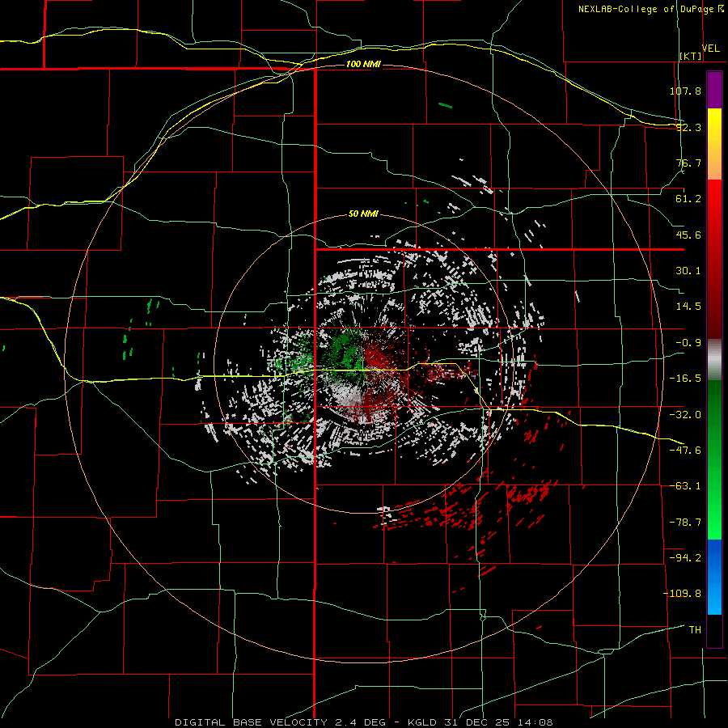
Task: Click the -32.0 velocity scale value
Action: [x=685, y=415]
